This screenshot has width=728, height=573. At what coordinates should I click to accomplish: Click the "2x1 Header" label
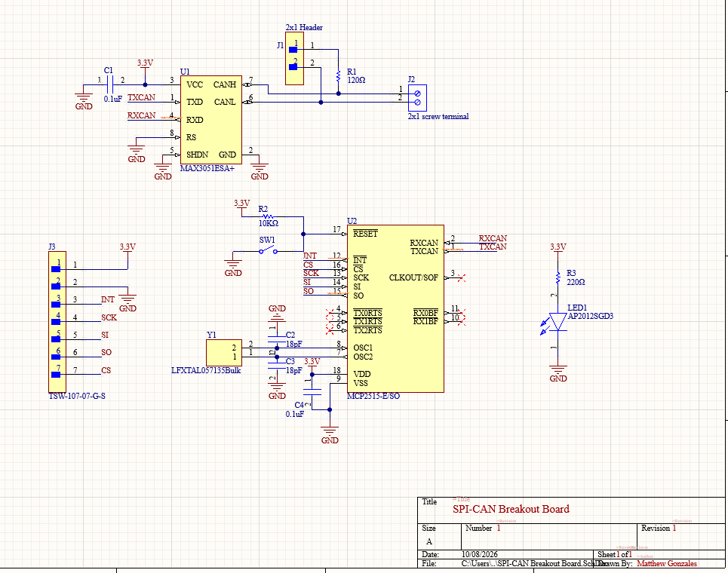[304, 27]
